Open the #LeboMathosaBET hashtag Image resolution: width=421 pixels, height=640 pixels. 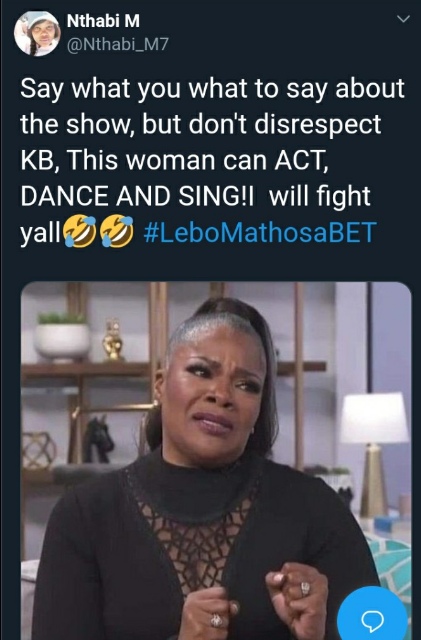click(260, 232)
